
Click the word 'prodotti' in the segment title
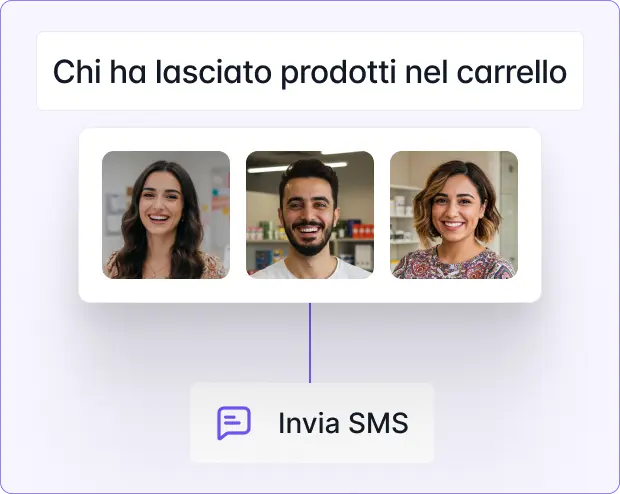pos(338,73)
